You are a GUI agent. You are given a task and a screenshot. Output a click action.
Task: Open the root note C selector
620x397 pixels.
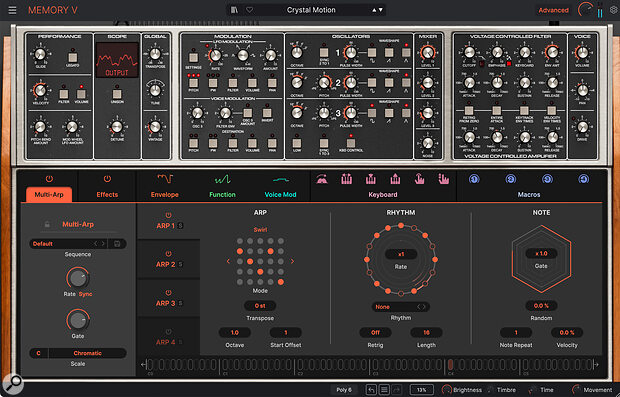click(x=38, y=353)
